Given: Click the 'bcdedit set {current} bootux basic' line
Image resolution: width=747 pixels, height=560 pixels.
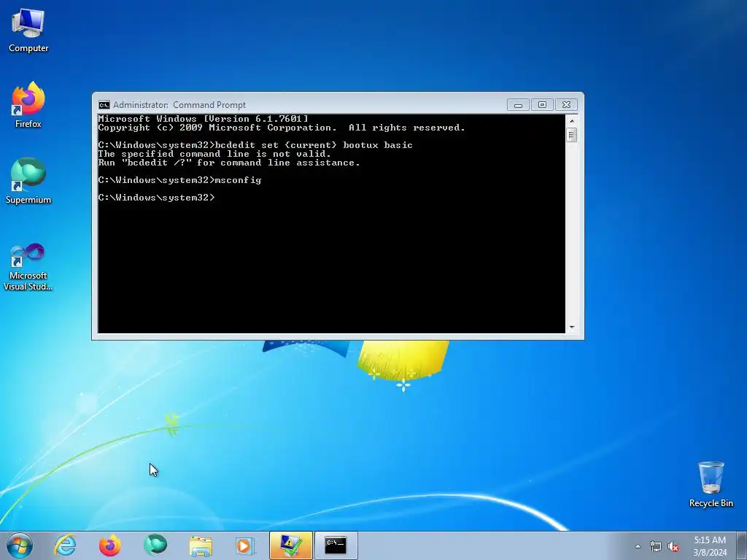Looking at the screenshot, I should tap(255, 145).
